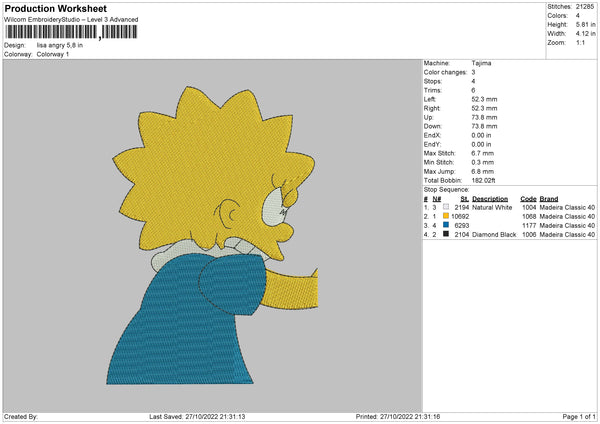This screenshot has height=424, width=600.
Task: Click the Trims value 6
Action: [x=473, y=90]
